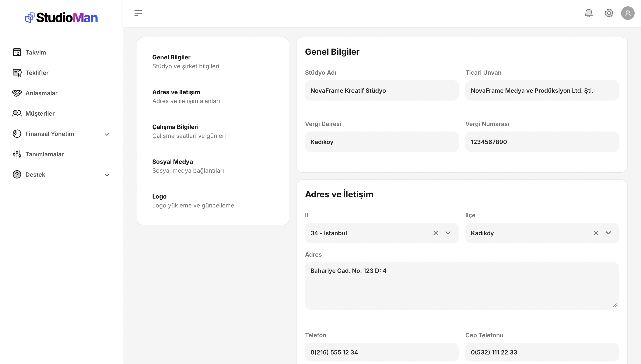
Task: Click the Teklifler certificate icon
Action: (17, 73)
